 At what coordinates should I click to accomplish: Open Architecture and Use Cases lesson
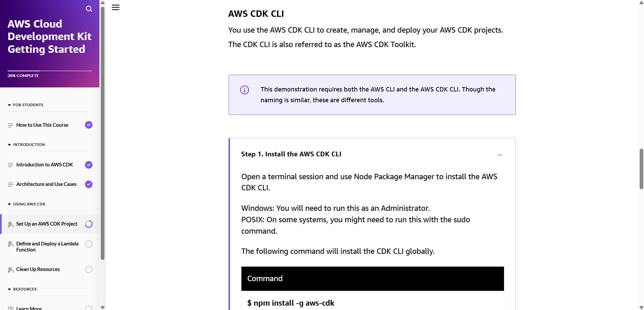[46, 184]
